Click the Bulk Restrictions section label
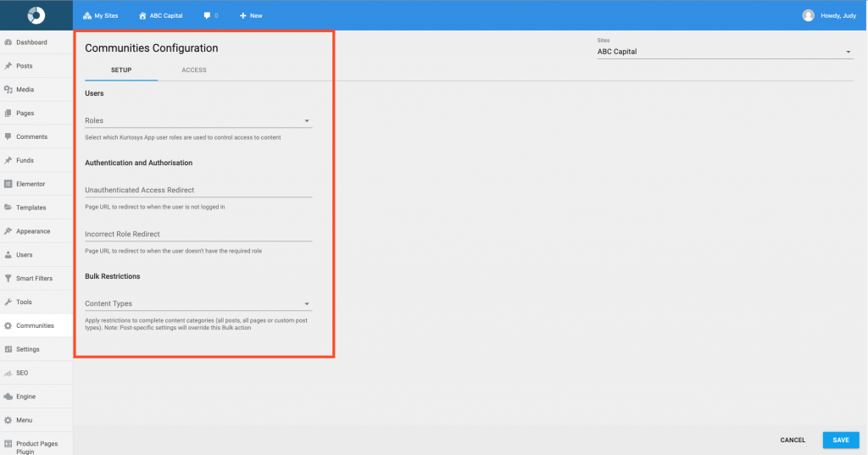The image size is (868, 455). [113, 276]
